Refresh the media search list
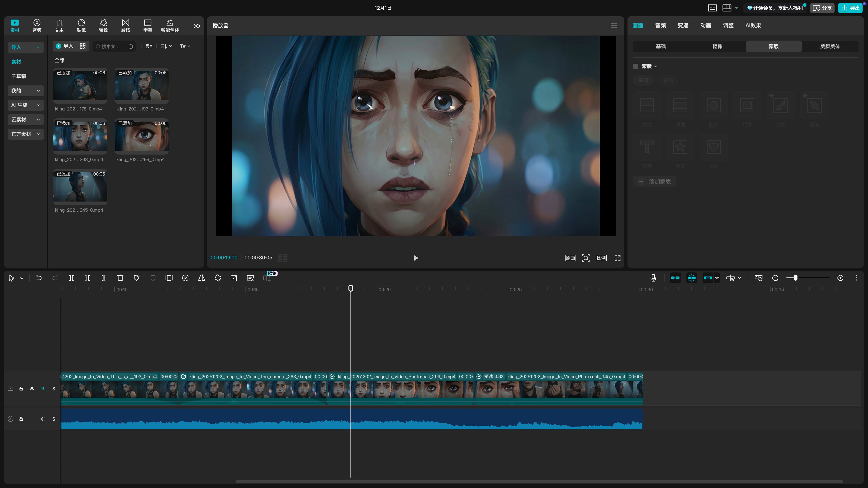Image resolution: width=868 pixels, height=488 pixels. 131,47
